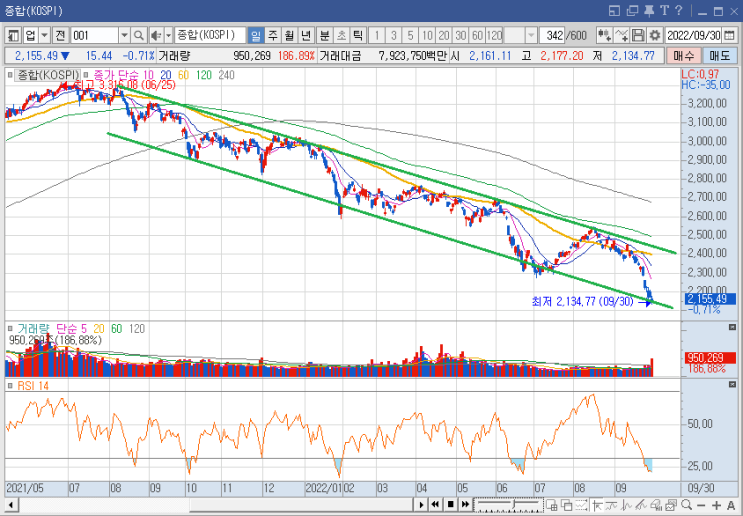Open help question mark in title bar
The height and width of the screenshot is (516, 743).
(x=678, y=10)
